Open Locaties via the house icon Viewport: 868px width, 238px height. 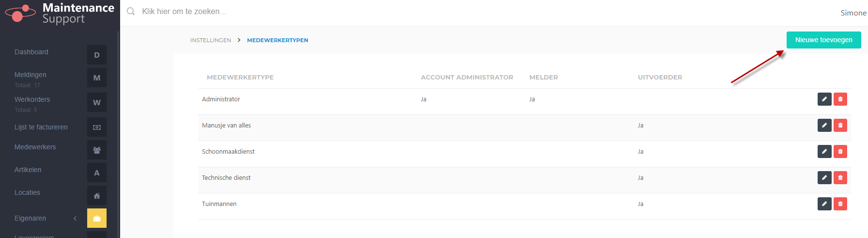pyautogui.click(x=97, y=195)
